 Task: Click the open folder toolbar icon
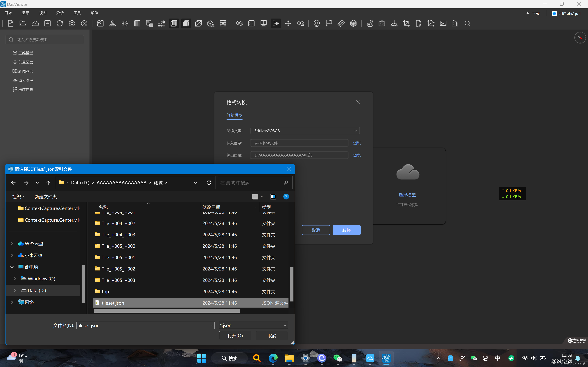click(23, 23)
